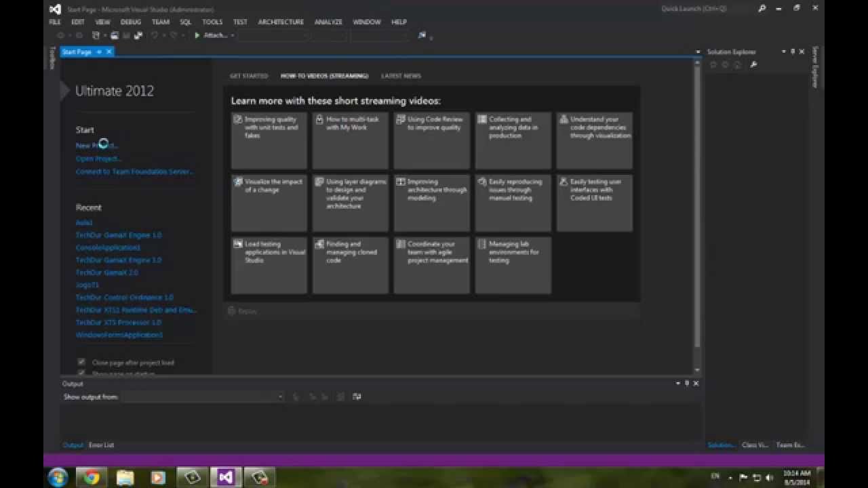Click the Solution Explorer search wrench icon
868x488 pixels.
click(x=753, y=65)
